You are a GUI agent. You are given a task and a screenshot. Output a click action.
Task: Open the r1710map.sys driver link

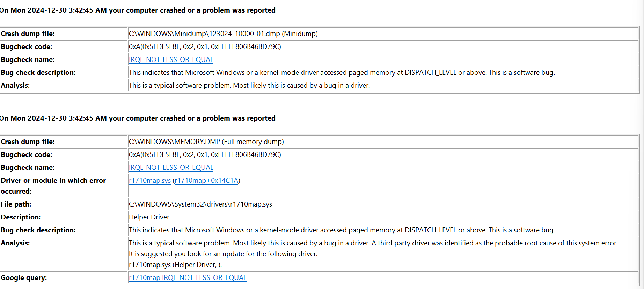(x=150, y=180)
